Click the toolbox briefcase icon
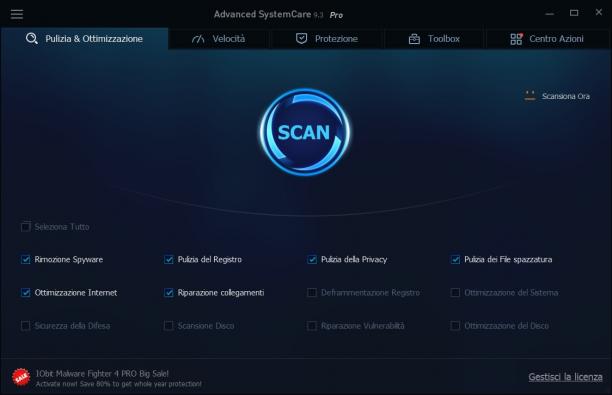 point(414,39)
